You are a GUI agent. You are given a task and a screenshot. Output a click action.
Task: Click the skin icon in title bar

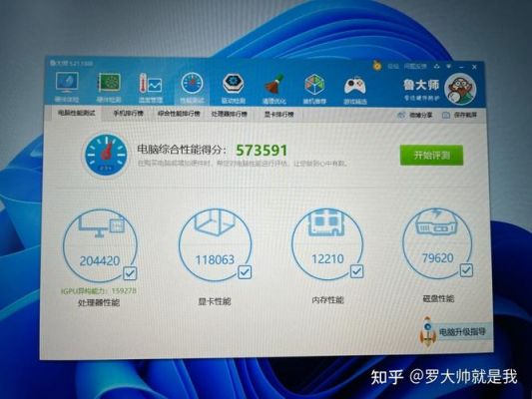436,66
